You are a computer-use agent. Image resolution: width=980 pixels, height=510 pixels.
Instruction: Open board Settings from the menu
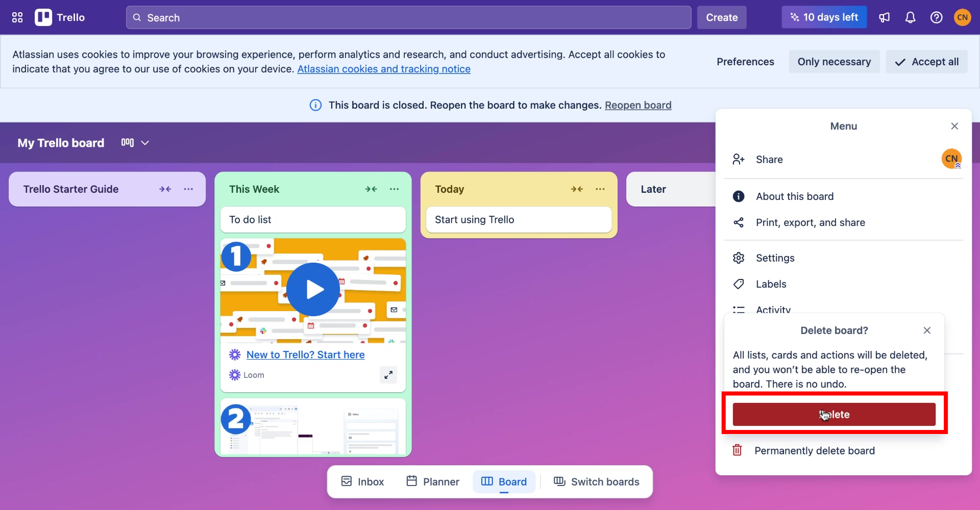click(775, 258)
